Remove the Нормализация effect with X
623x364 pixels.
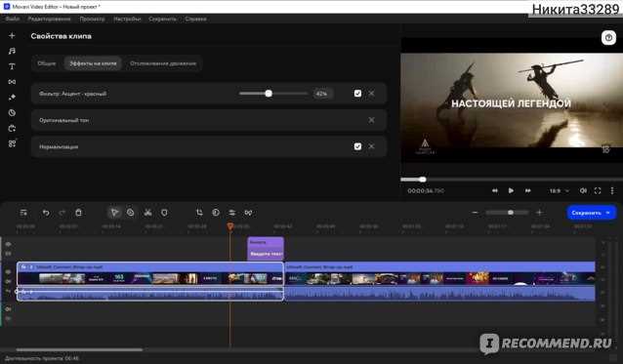coord(371,146)
